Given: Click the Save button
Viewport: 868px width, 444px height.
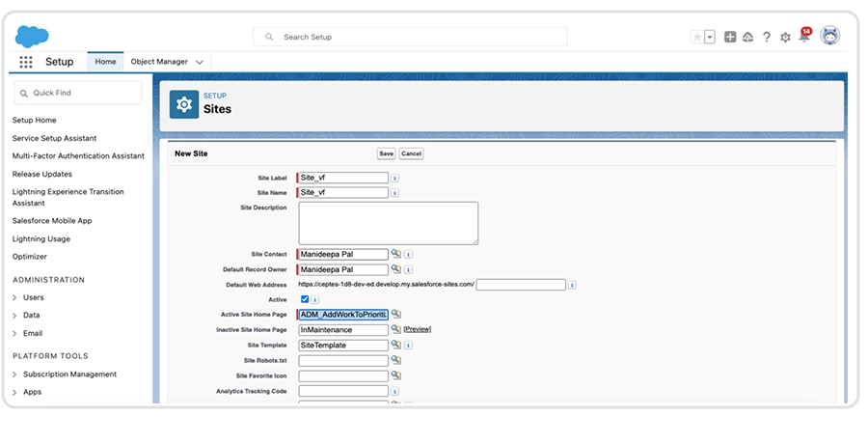Looking at the screenshot, I should [386, 153].
